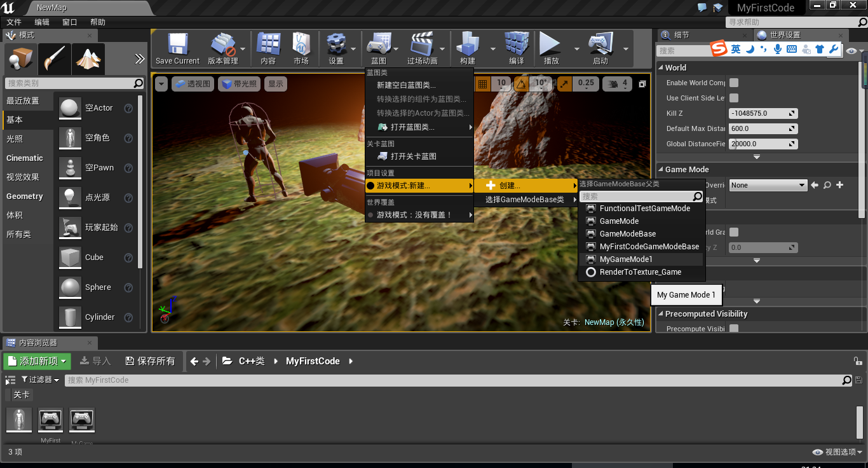
Task: Click the GameModeBase parent search box
Action: tap(642, 196)
